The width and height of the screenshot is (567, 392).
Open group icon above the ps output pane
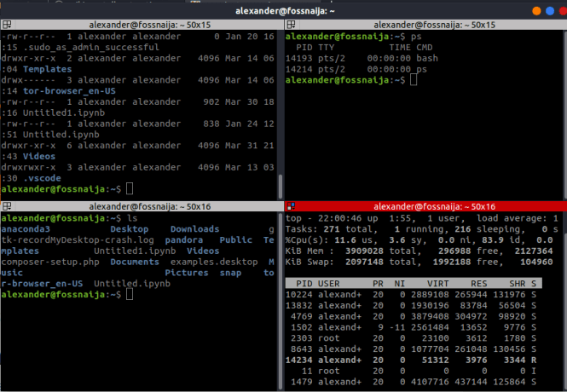pyautogui.click(x=291, y=25)
